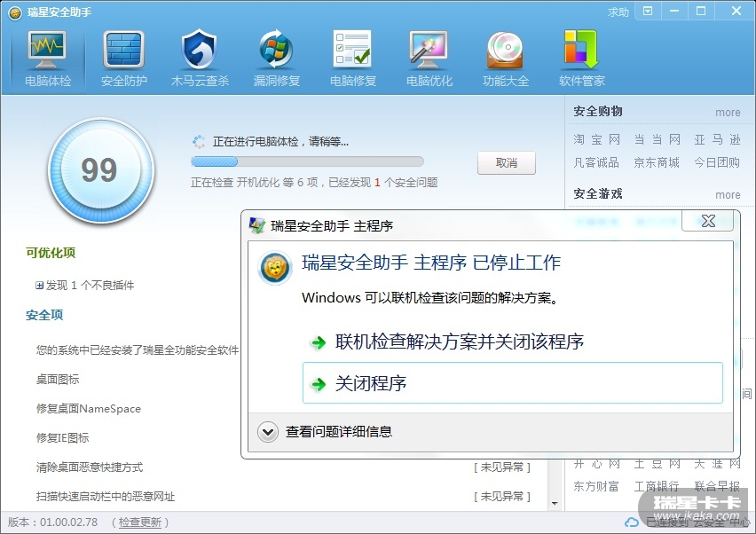The width and height of the screenshot is (756, 534).
Task: Cancel the checkup with 取消 button
Action: [507, 163]
